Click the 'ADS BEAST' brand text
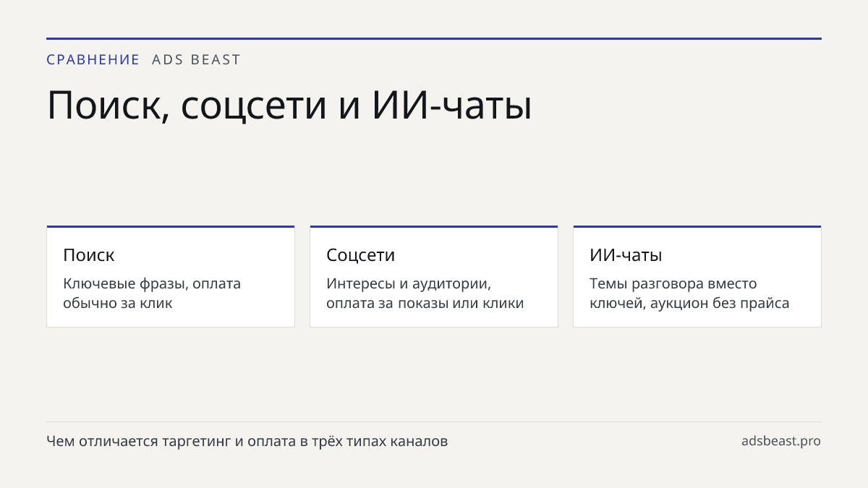868x488 pixels. pyautogui.click(x=196, y=60)
